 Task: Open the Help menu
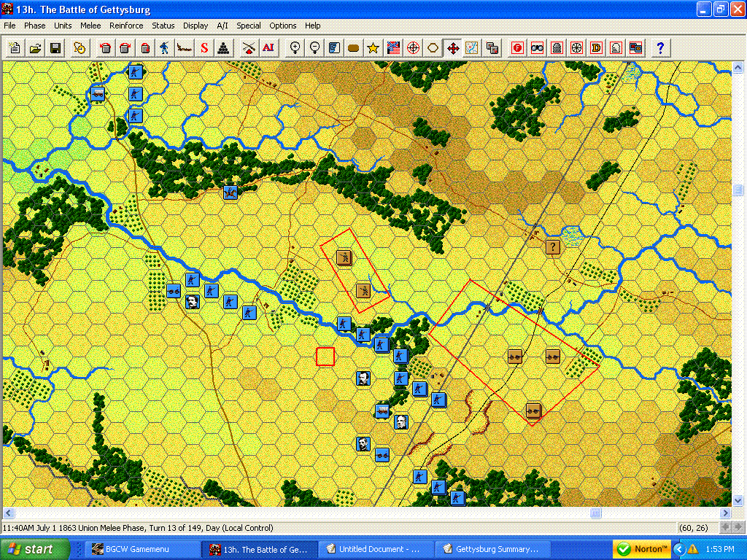pos(312,26)
